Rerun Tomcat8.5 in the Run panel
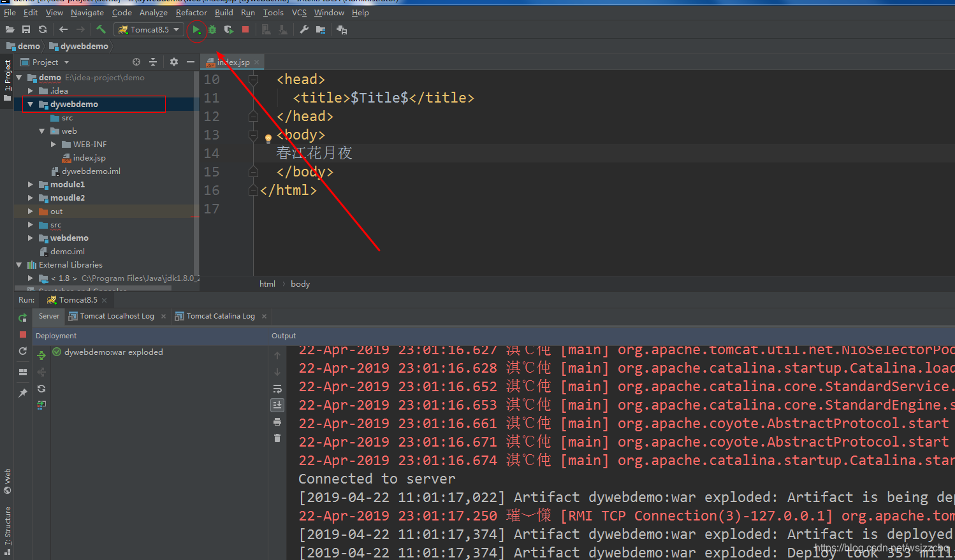 coord(23,317)
